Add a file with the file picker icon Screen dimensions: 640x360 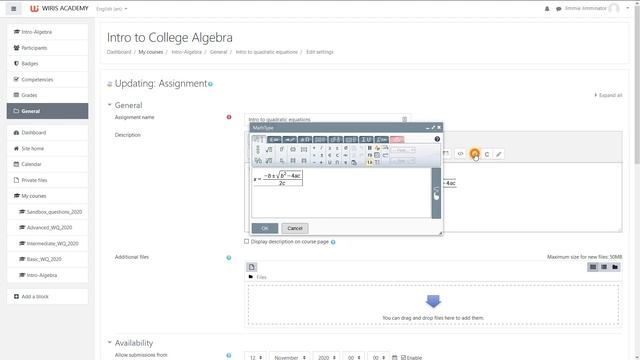coord(251,267)
